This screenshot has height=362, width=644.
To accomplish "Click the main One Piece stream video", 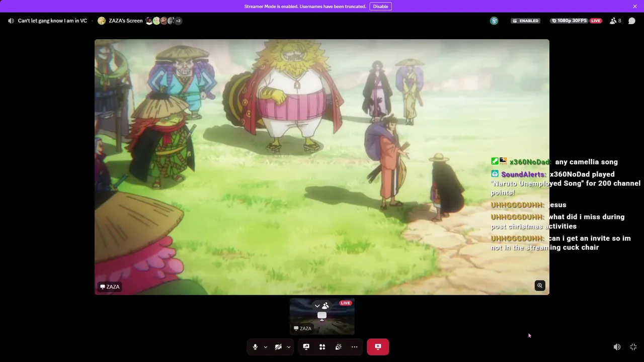I will coord(322,167).
